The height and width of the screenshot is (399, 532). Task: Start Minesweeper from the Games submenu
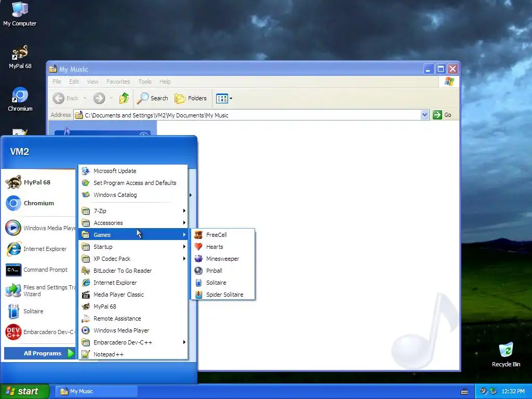(222, 259)
